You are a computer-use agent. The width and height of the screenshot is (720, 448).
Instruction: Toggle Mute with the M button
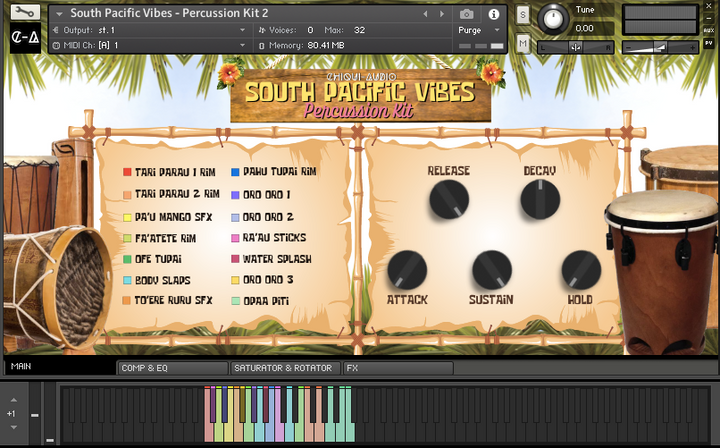(523, 44)
